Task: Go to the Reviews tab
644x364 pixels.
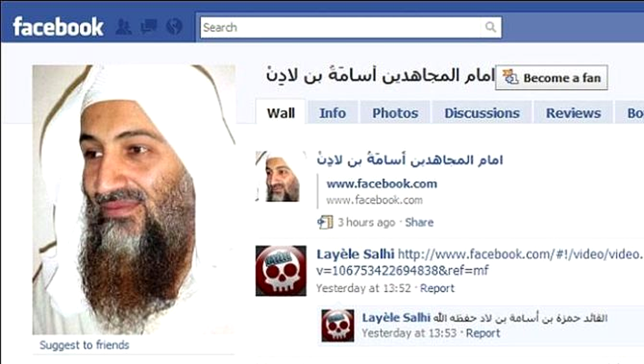Action: point(573,113)
